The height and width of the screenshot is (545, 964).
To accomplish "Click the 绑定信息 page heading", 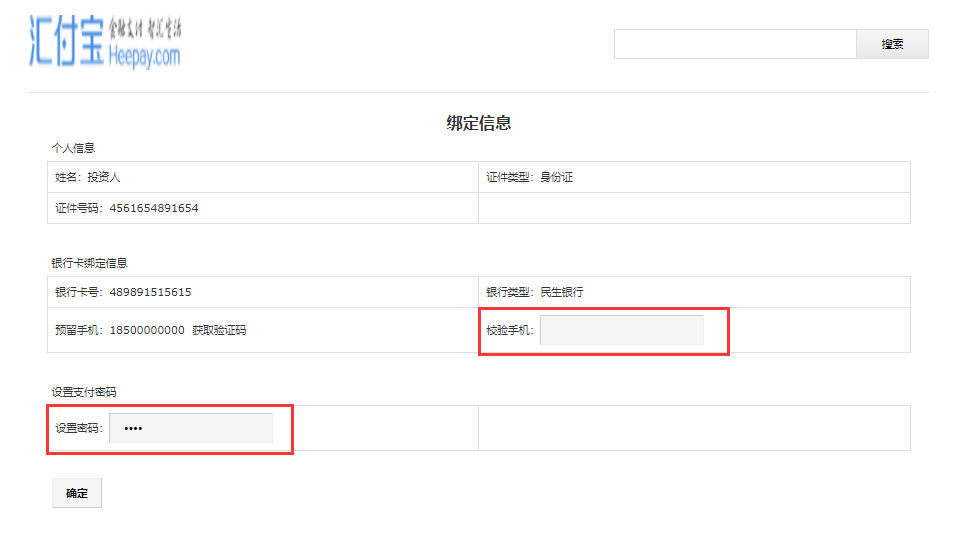I will [479, 123].
